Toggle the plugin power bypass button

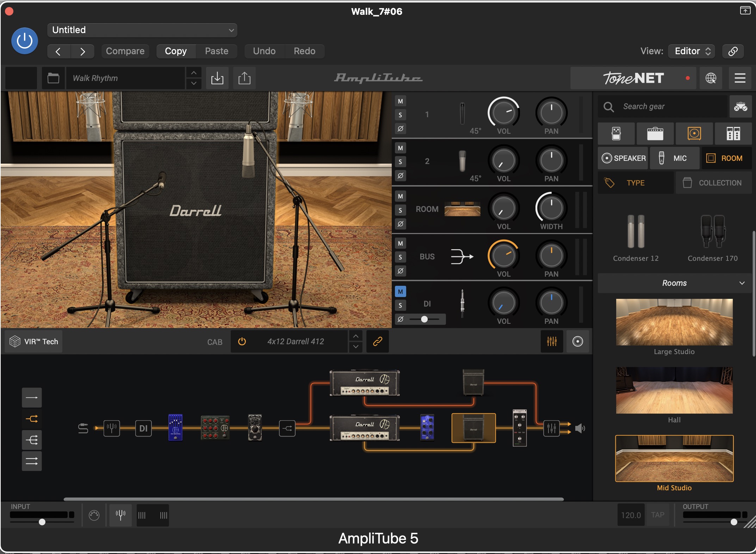tap(25, 41)
